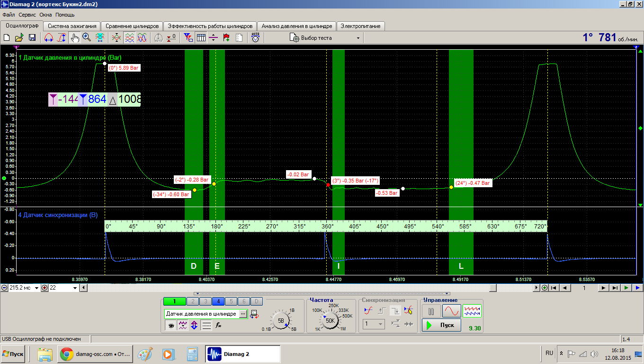The height and width of the screenshot is (364, 644).
Task: Select the Осциллограф tab
Action: click(22, 26)
